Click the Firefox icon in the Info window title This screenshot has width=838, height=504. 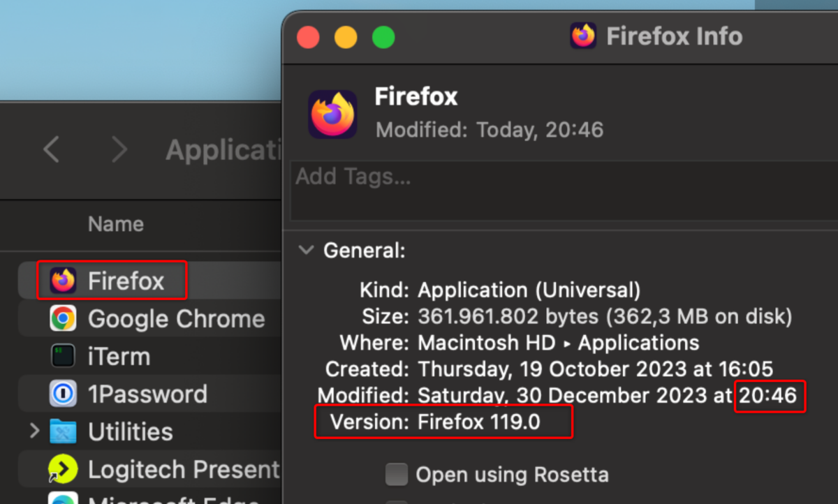coord(583,36)
